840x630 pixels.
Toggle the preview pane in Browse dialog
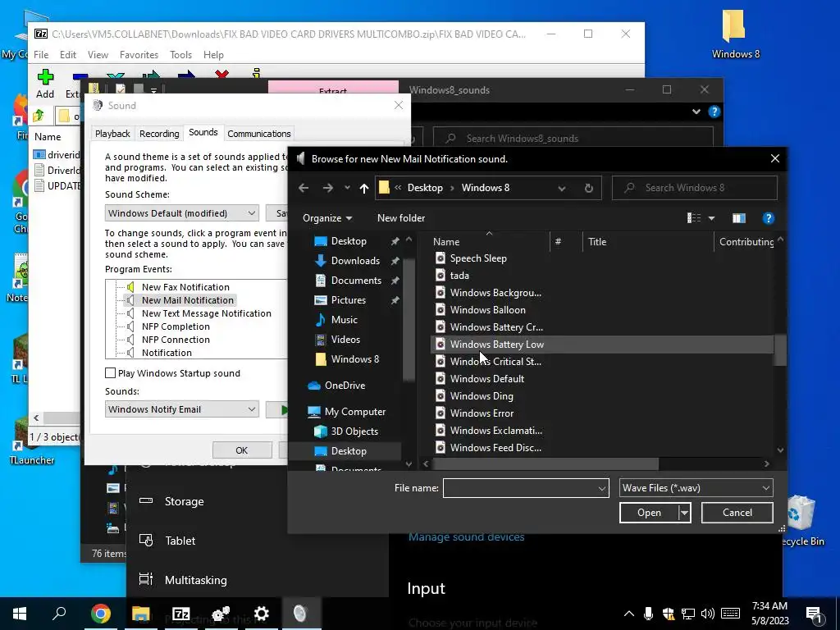tap(739, 218)
